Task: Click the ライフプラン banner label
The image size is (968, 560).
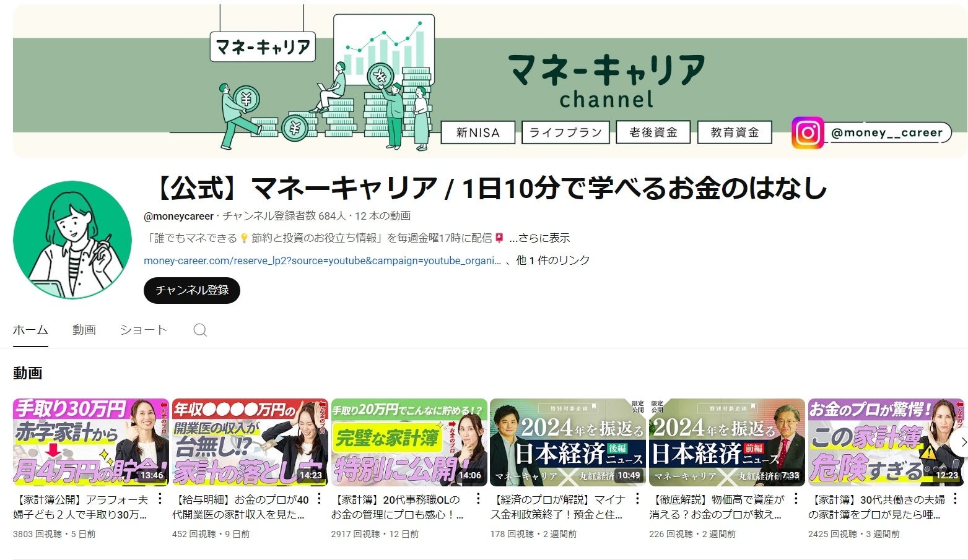Action: pos(565,132)
